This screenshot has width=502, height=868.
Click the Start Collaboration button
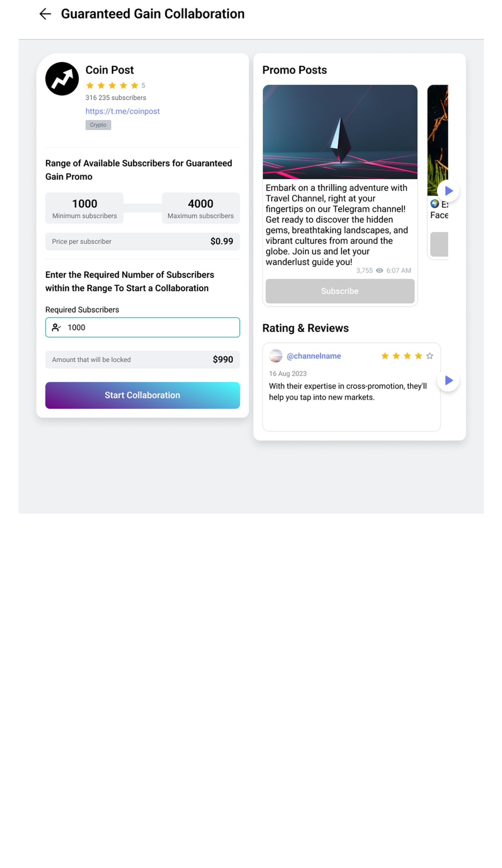click(x=142, y=395)
